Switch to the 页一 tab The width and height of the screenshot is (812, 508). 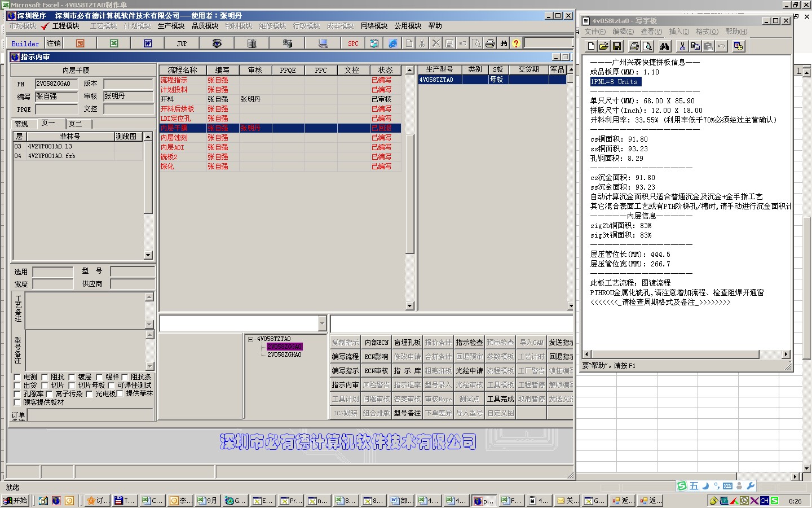point(48,123)
